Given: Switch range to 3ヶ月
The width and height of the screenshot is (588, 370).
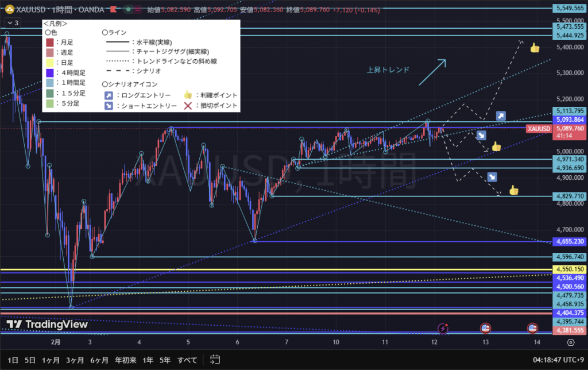Looking at the screenshot, I should [x=75, y=360].
